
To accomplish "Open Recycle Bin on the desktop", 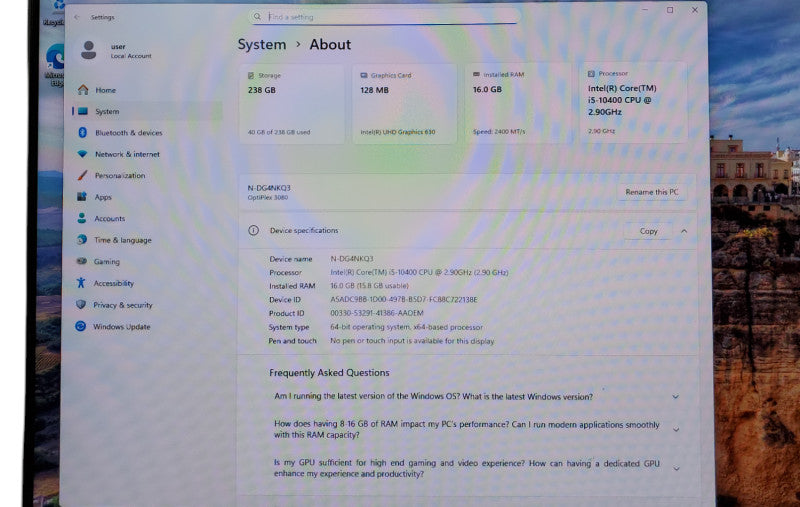I will tap(54, 13).
